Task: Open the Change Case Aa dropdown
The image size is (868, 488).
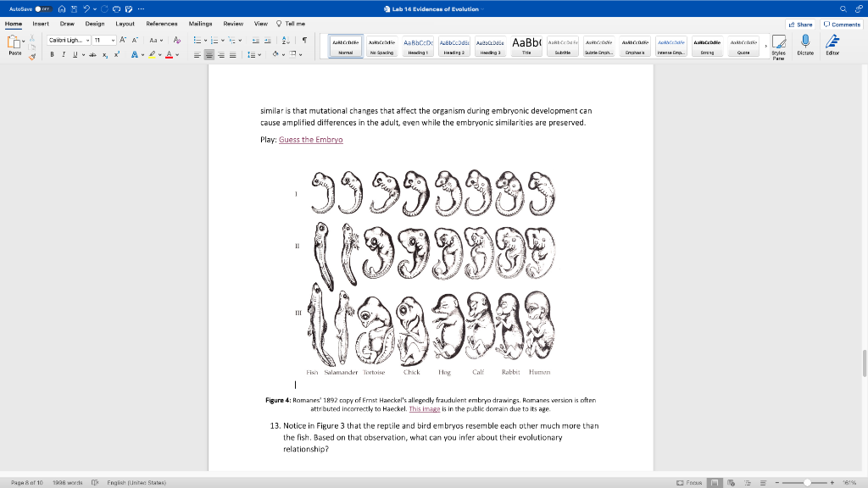Action: coord(156,40)
